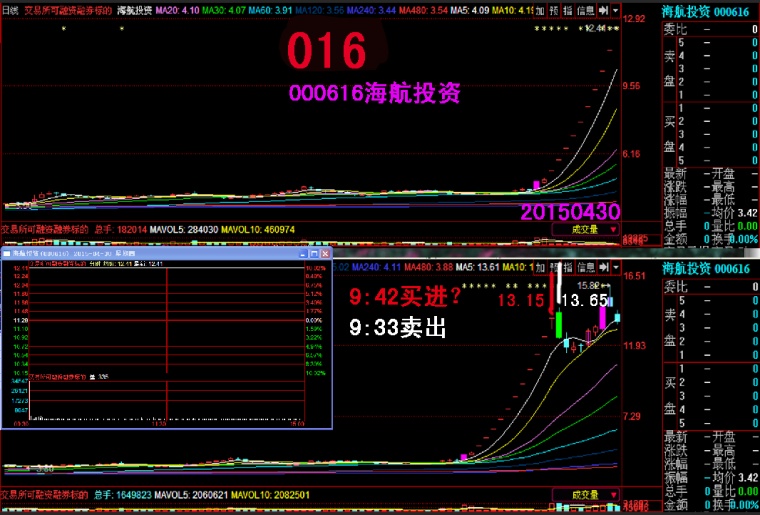Open 成交量 indicator dropdown in lower chart
Viewport: 760px width, 515px height.
[x=586, y=495]
